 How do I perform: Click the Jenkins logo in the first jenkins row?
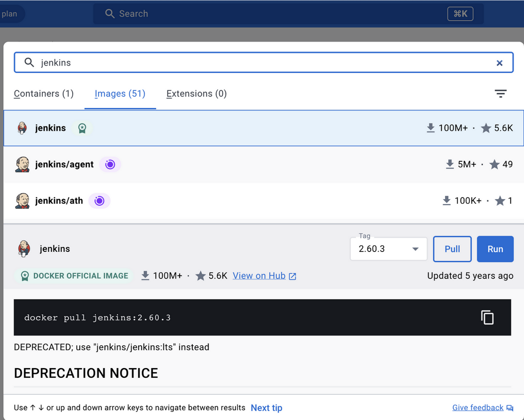point(22,128)
